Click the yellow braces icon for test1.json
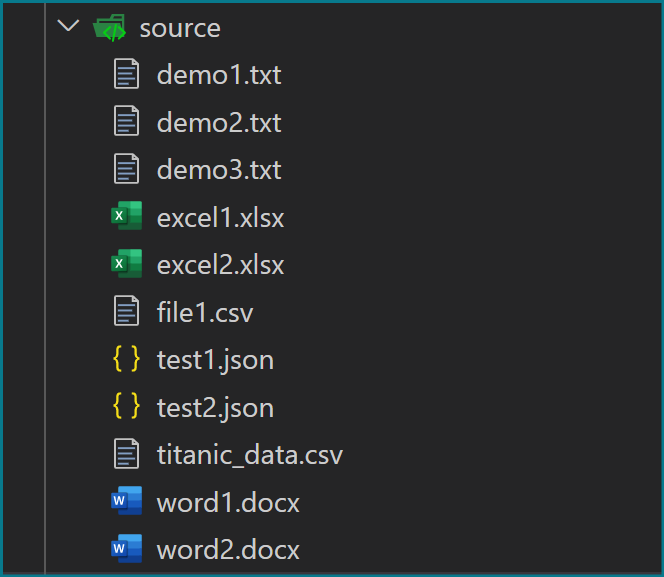Screen dimensions: 664x577 pos(126,359)
